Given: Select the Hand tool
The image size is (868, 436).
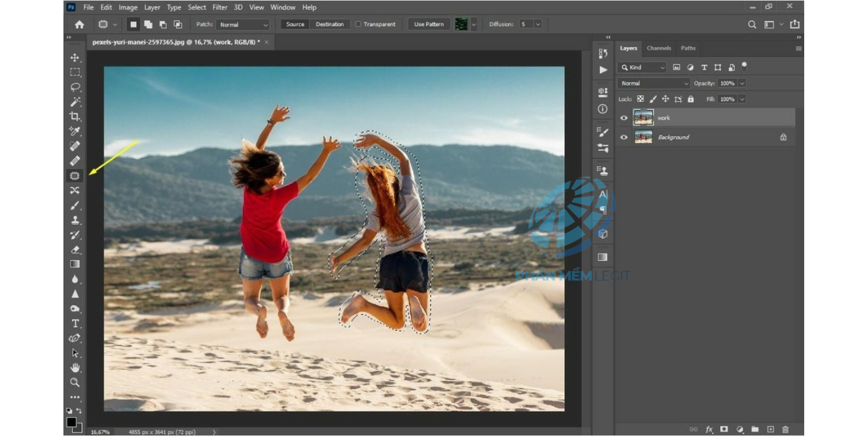Looking at the screenshot, I should [x=75, y=368].
